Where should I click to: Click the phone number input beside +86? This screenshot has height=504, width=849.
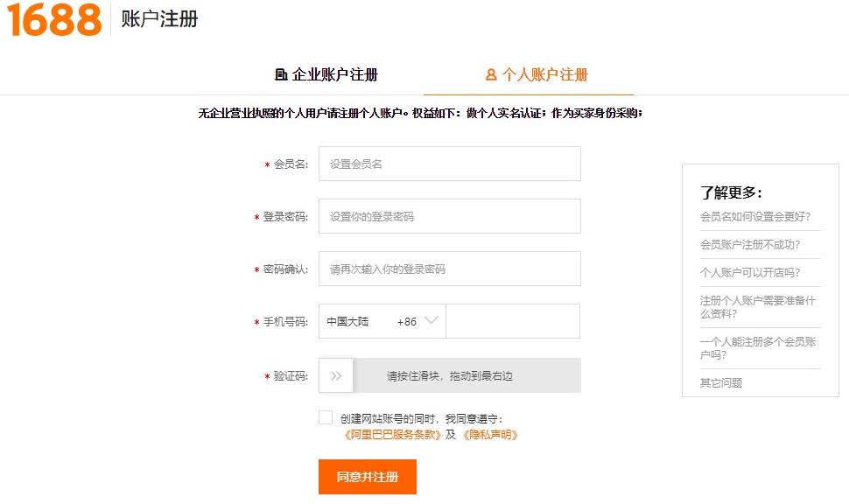[513, 321]
